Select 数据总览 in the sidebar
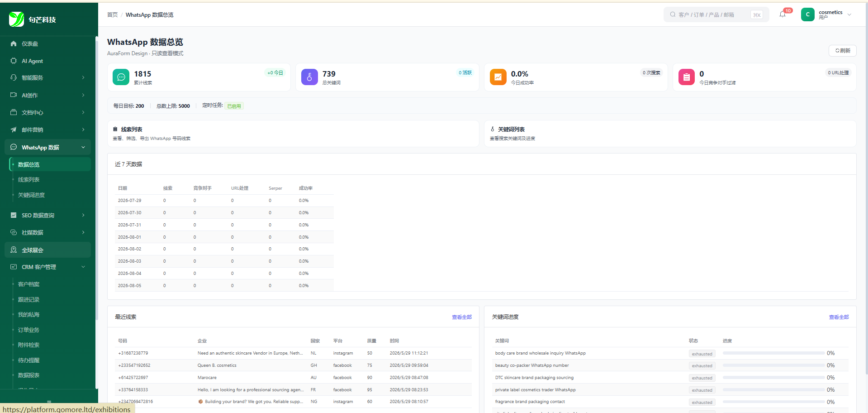This screenshot has height=413, width=868. [50, 164]
